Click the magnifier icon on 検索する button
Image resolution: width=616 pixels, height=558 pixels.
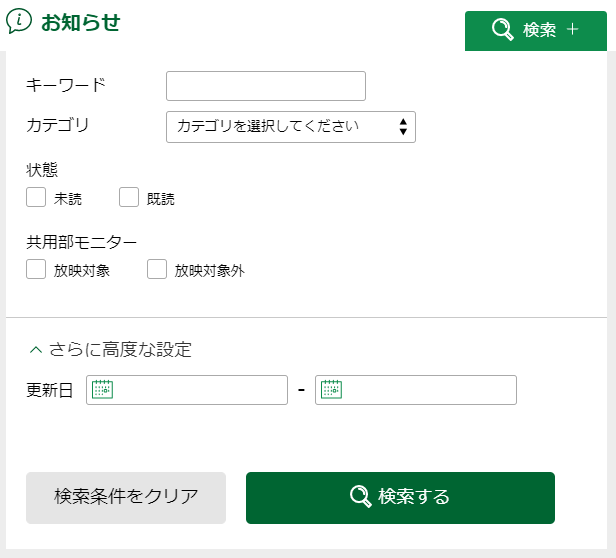[x=360, y=497]
